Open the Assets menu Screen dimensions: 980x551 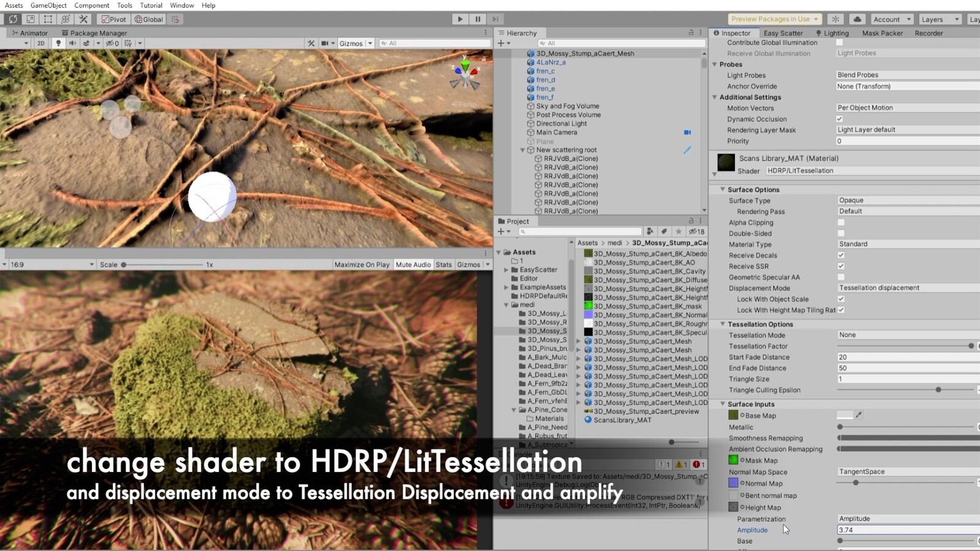tap(13, 5)
